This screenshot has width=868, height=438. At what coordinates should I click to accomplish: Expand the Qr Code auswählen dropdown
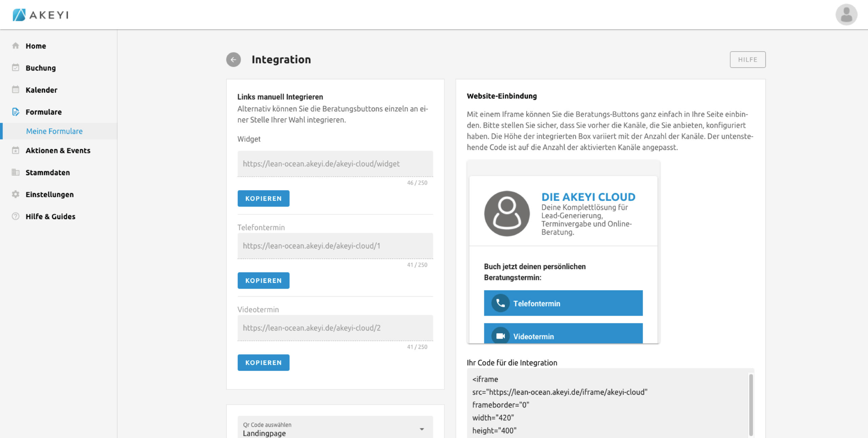(x=421, y=429)
